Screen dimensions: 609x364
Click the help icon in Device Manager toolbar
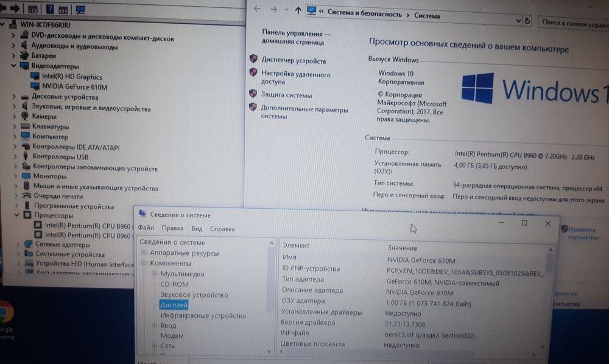pyautogui.click(x=50, y=9)
